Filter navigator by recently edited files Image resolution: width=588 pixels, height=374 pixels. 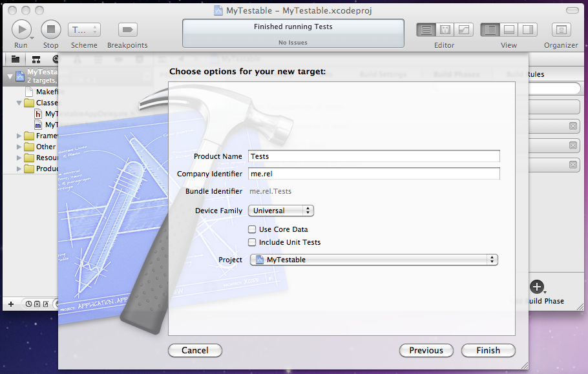click(28, 304)
